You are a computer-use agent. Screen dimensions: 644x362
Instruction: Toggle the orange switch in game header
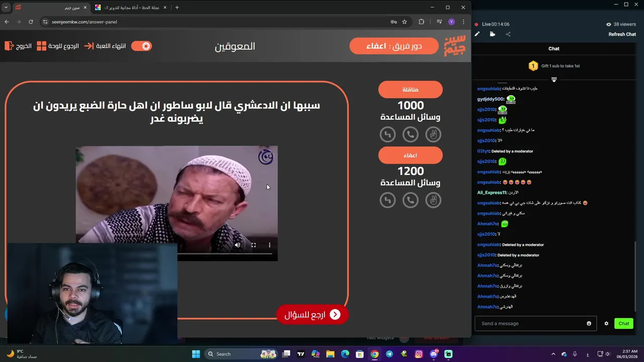pos(141,46)
